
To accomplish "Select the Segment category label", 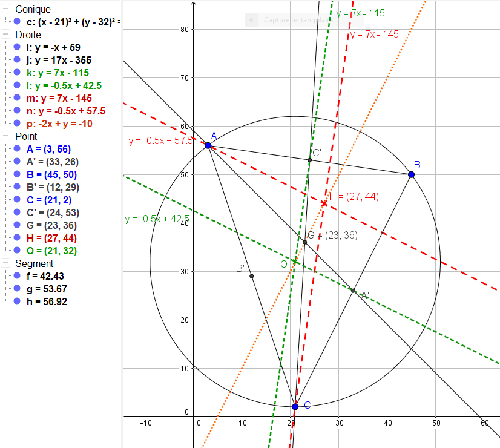I will pyautogui.click(x=34, y=264).
